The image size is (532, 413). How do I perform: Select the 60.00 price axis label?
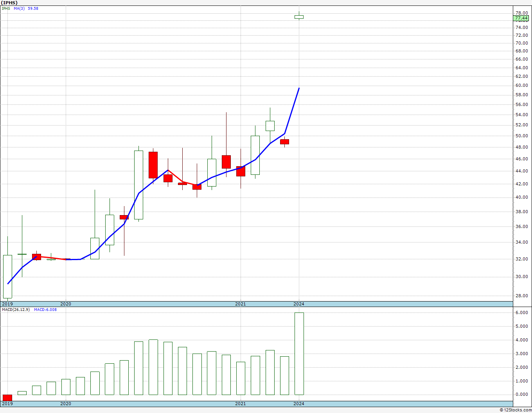pos(521,85)
